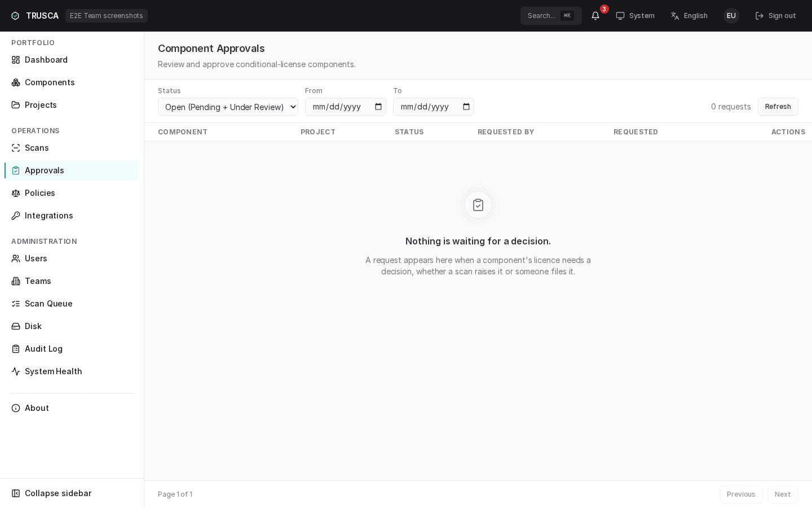Viewport: 812px width, 508px height.
Task: Open the Audit Log page
Action: [x=72, y=349]
